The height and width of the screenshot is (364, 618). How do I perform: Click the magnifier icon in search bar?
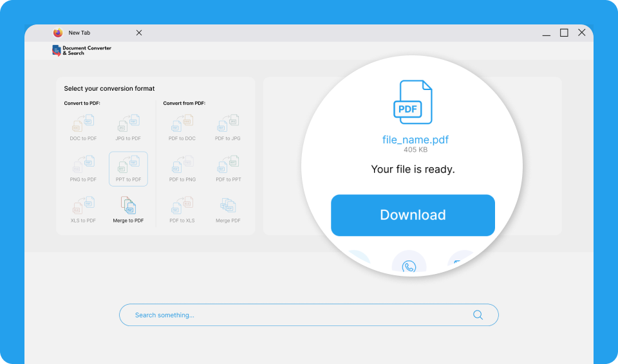[478, 314]
